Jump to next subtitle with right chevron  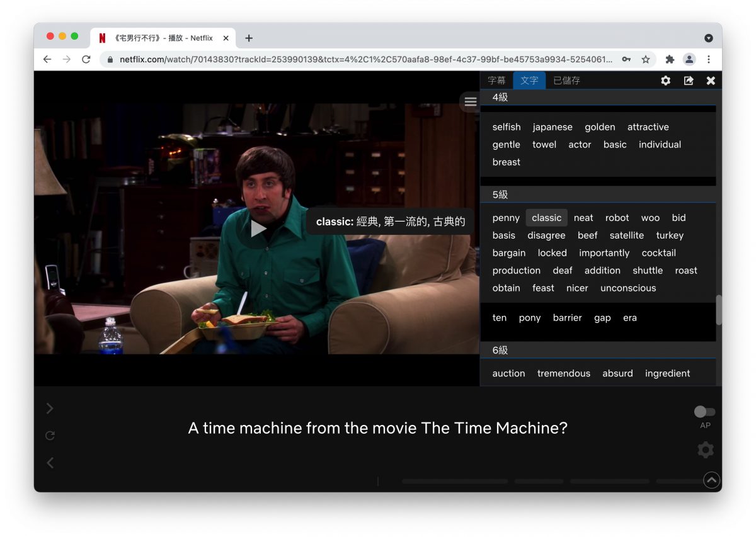coord(50,409)
